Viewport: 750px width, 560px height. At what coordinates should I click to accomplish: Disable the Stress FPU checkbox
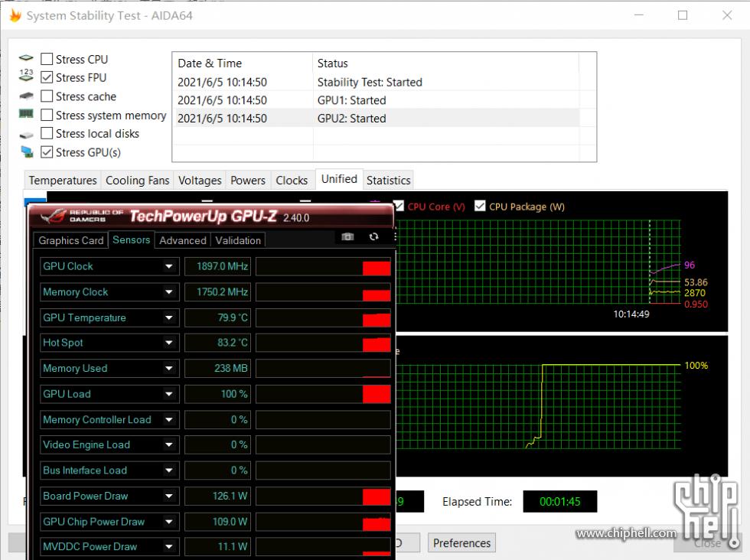[x=46, y=77]
